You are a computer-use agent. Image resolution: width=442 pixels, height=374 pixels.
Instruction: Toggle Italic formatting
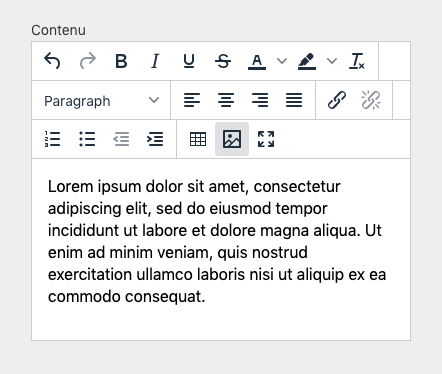point(155,61)
